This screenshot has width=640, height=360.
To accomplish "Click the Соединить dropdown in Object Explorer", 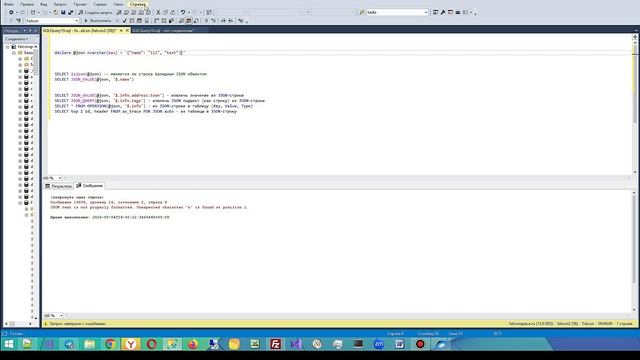I will coord(17,39).
